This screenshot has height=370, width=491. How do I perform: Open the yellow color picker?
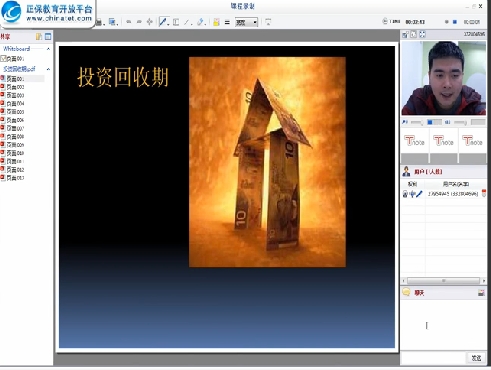point(216,22)
